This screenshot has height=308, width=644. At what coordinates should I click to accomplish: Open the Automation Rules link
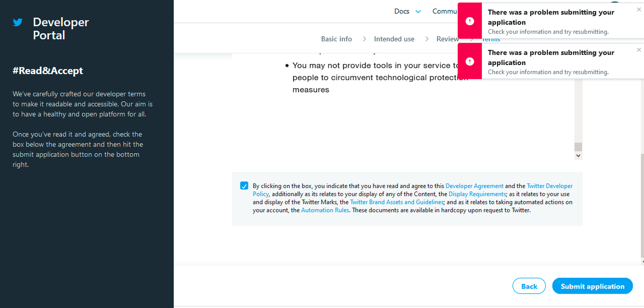pos(326,210)
